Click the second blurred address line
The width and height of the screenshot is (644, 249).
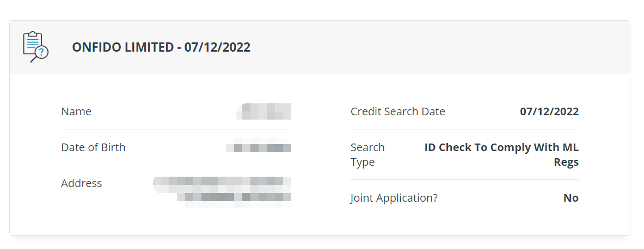click(x=234, y=198)
